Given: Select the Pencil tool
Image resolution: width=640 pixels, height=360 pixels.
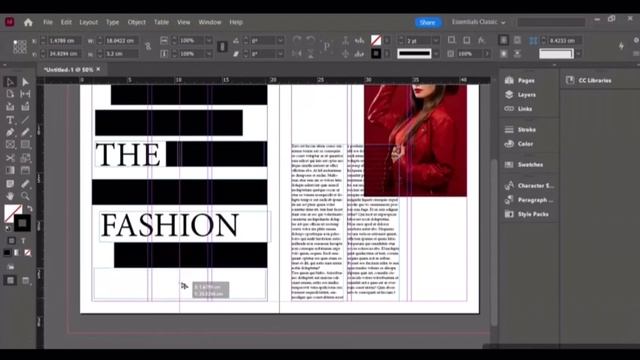Looking at the screenshot, I should click(x=25, y=132).
